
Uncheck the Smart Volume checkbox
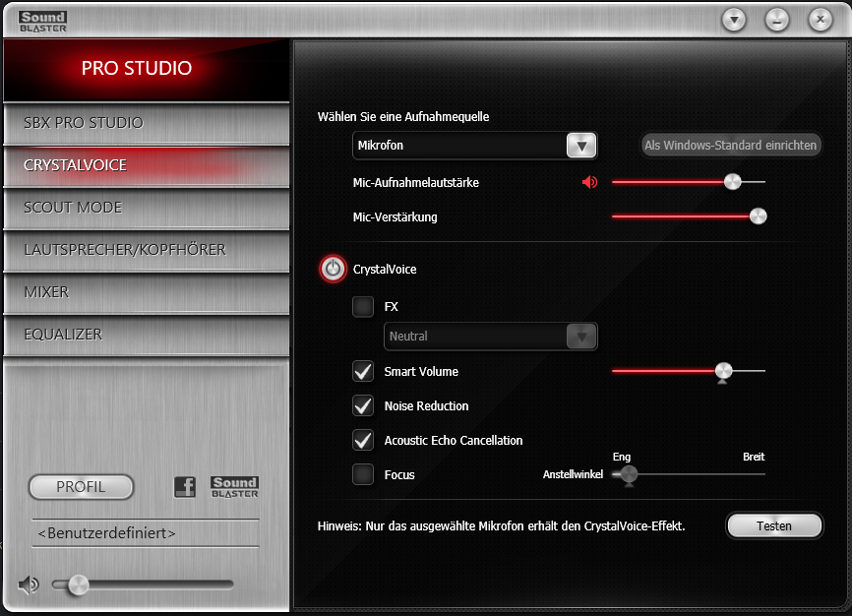click(x=363, y=371)
